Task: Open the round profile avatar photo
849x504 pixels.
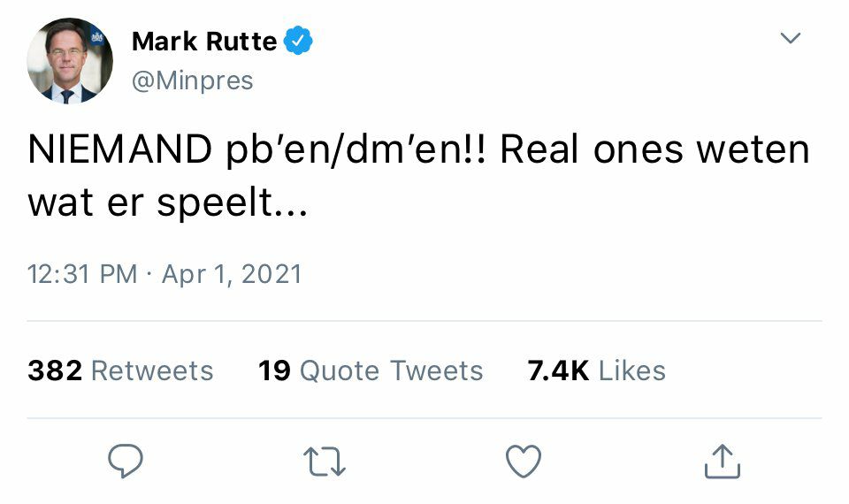Action: point(69,61)
